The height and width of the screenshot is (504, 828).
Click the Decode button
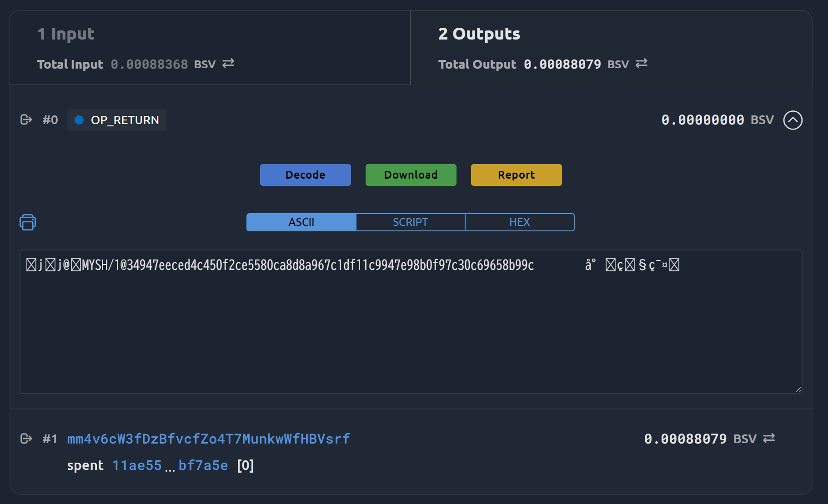point(306,175)
